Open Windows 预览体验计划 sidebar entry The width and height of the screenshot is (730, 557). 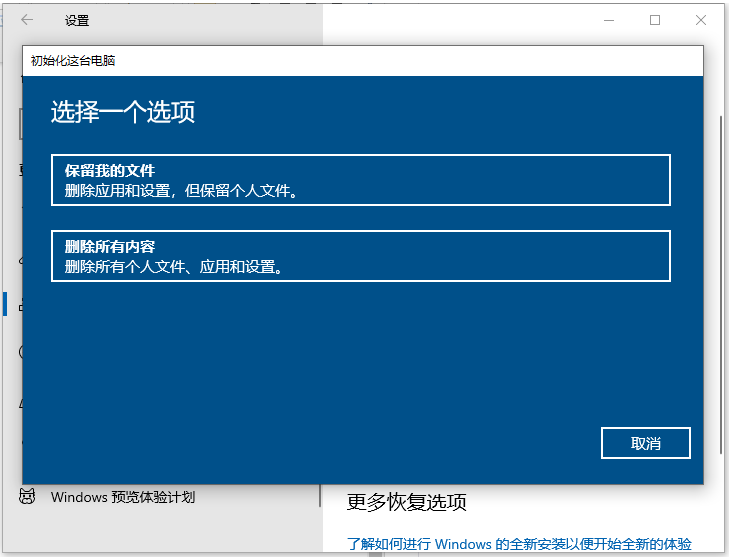(x=122, y=497)
